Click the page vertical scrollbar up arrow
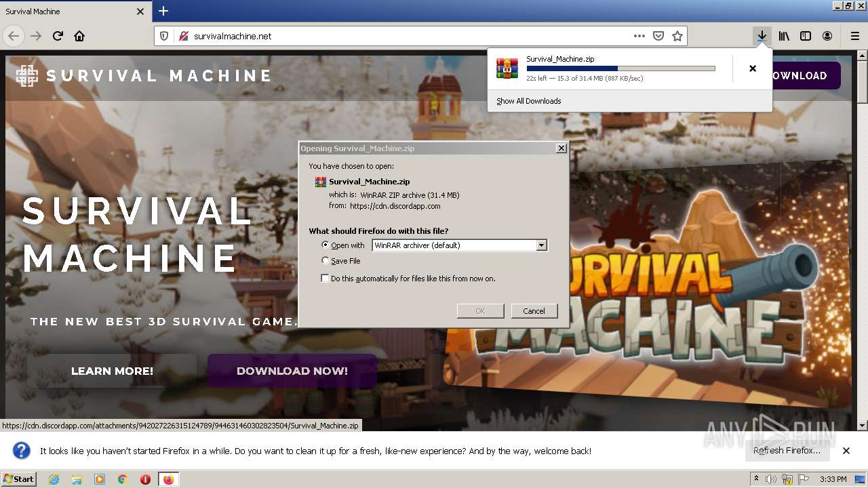This screenshot has width=868, height=488. (x=862, y=56)
